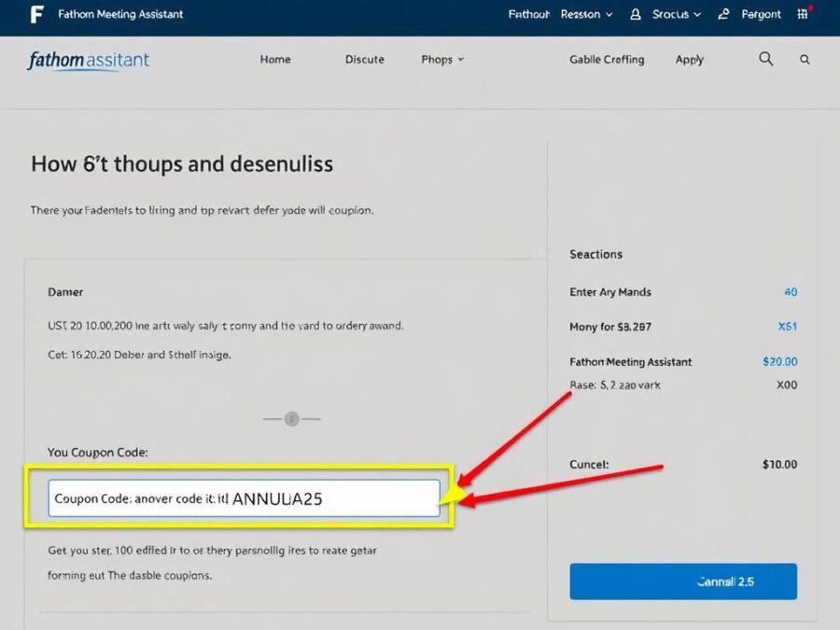
Task: Select Home in the navigation menu
Action: [275, 59]
